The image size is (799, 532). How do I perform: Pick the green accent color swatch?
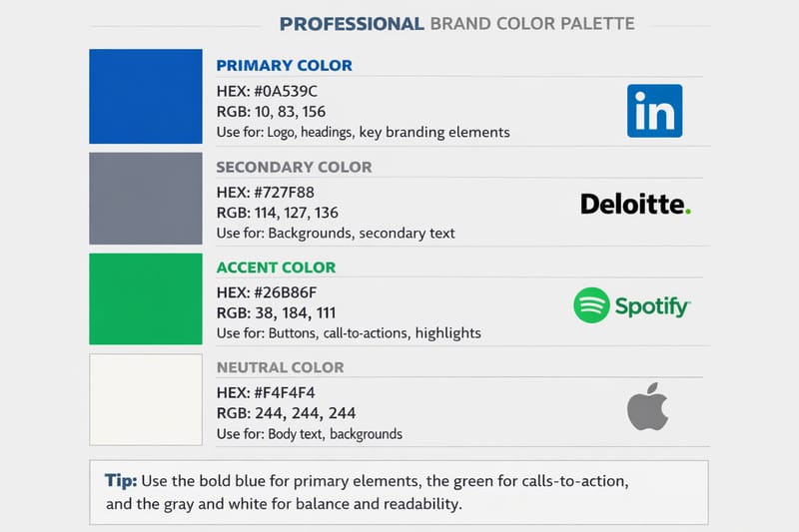point(146,299)
